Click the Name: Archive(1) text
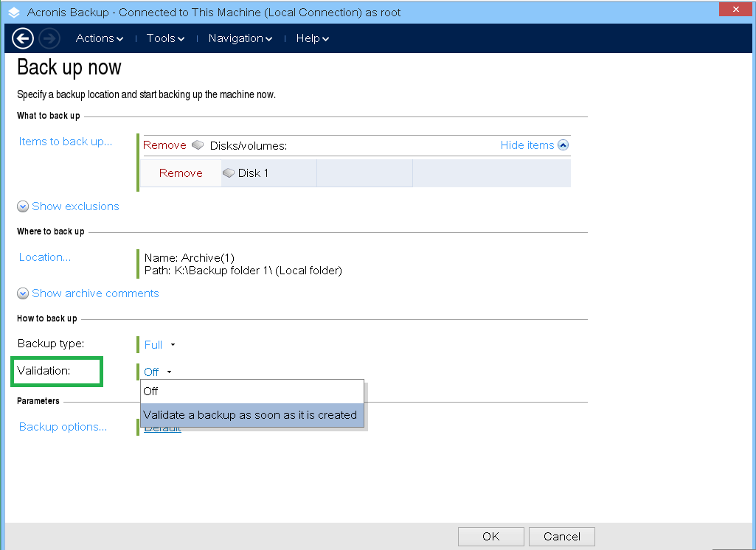The width and height of the screenshot is (756, 550). tap(190, 258)
